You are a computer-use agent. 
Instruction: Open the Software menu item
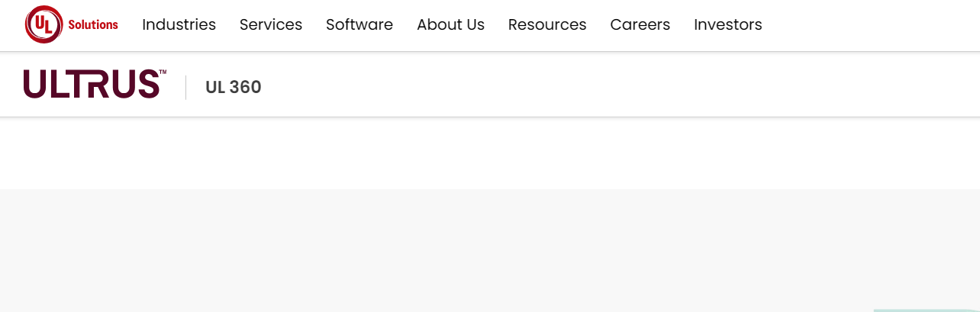click(x=359, y=24)
